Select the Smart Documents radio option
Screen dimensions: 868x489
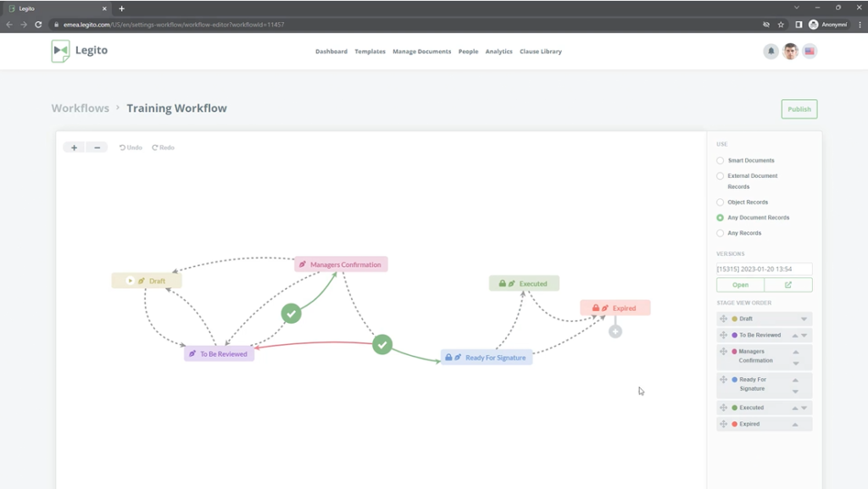721,160
